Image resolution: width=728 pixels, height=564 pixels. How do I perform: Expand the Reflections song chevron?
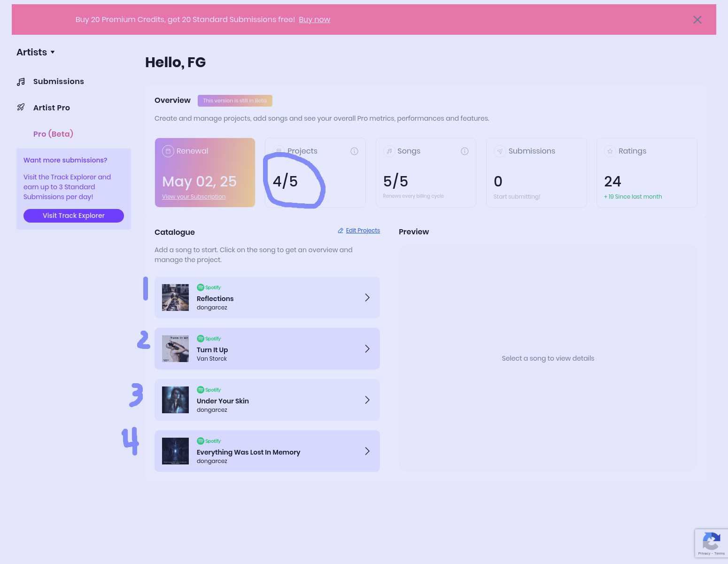(x=367, y=298)
